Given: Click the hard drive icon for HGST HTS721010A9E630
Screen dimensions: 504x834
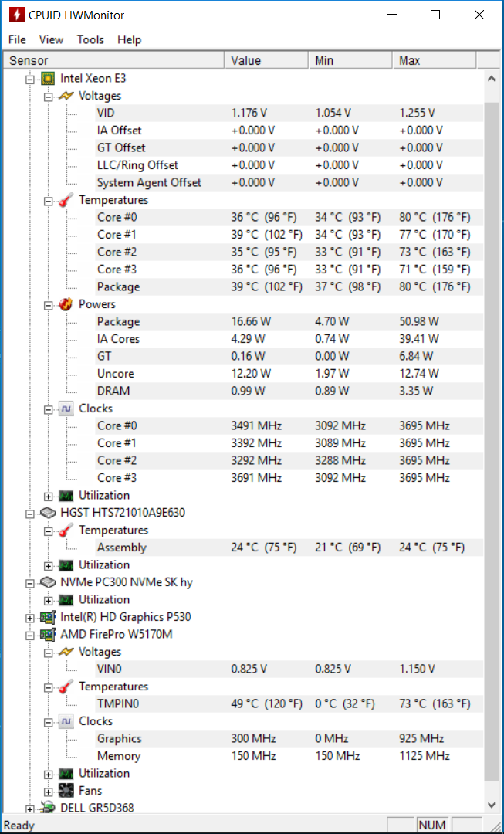Looking at the screenshot, I should point(49,514).
